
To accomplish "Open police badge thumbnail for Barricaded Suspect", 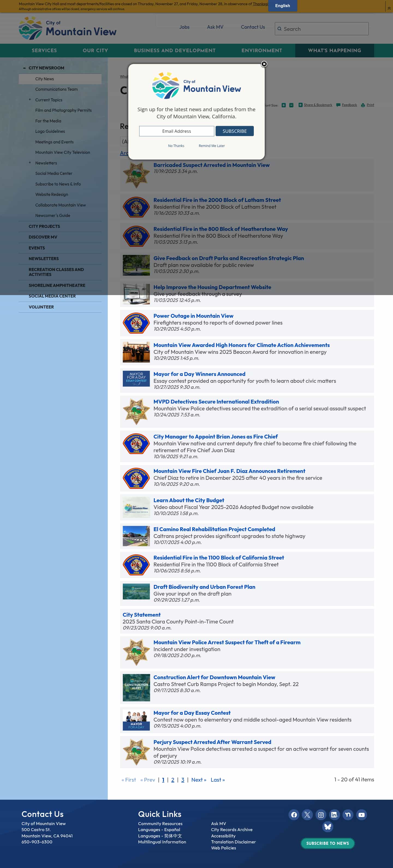I will click(136, 175).
